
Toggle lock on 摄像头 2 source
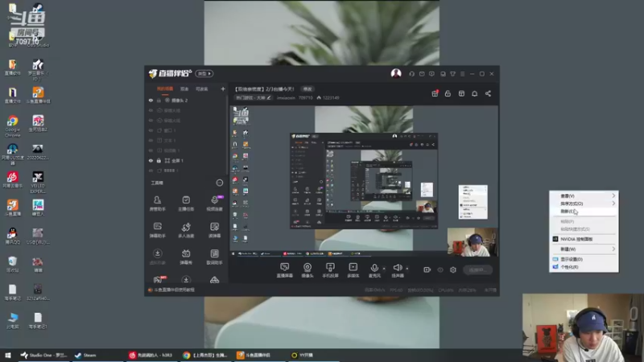point(159,100)
